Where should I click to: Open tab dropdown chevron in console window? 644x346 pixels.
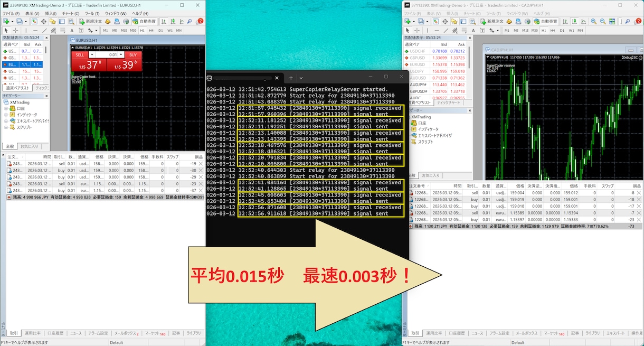[301, 78]
